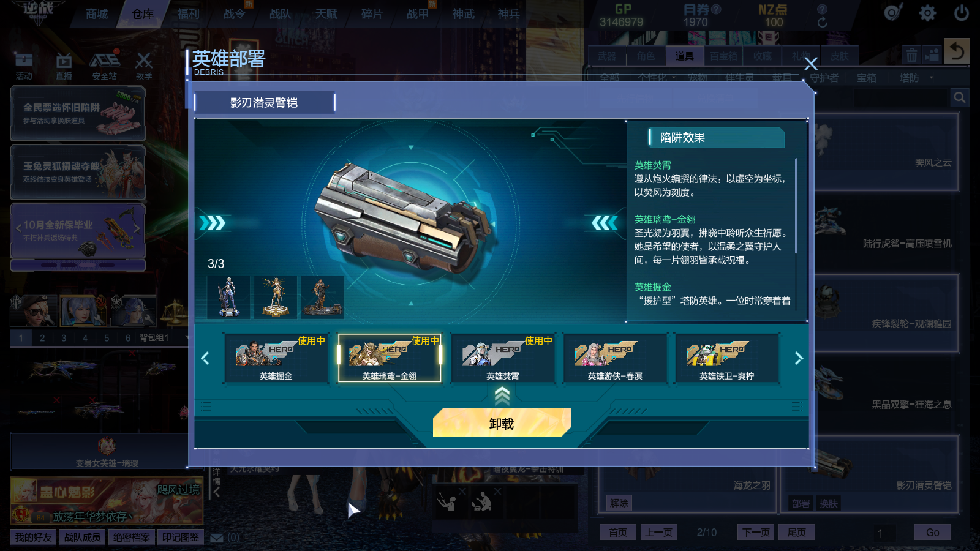Select the first deployed hero thumbnail
980x551 pixels.
(x=228, y=297)
